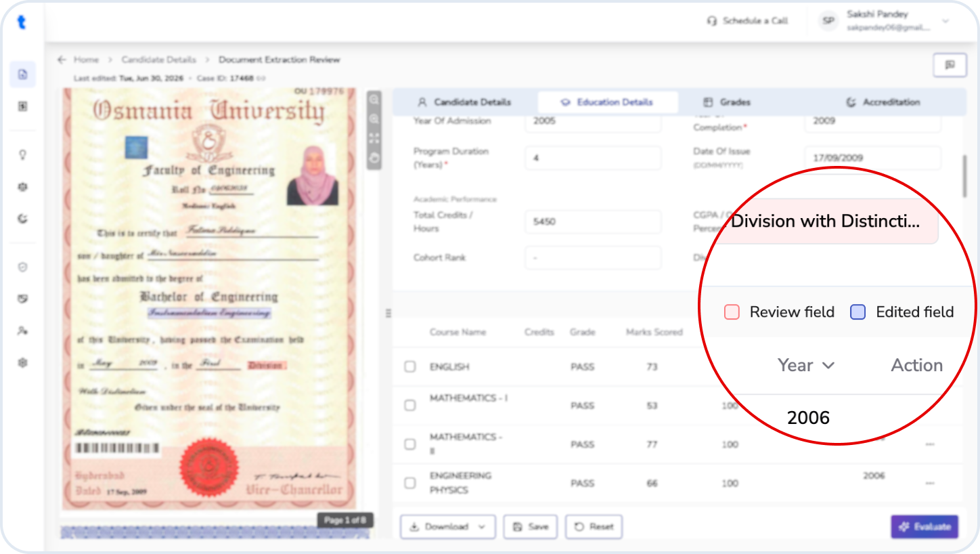This screenshot has width=980, height=554.
Task: Tick the ENGLISH course checkbox
Action: [410, 366]
